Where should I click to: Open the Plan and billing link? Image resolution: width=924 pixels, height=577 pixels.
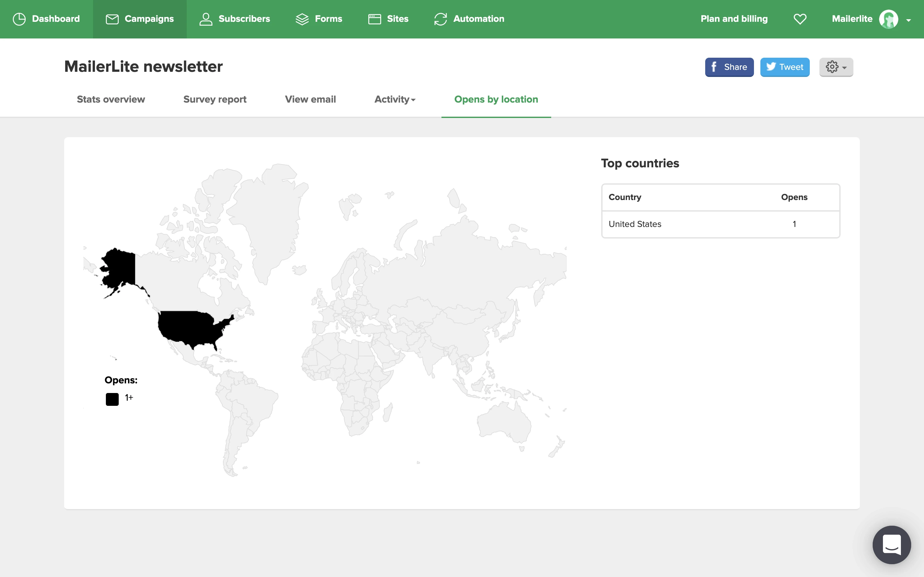point(734,19)
